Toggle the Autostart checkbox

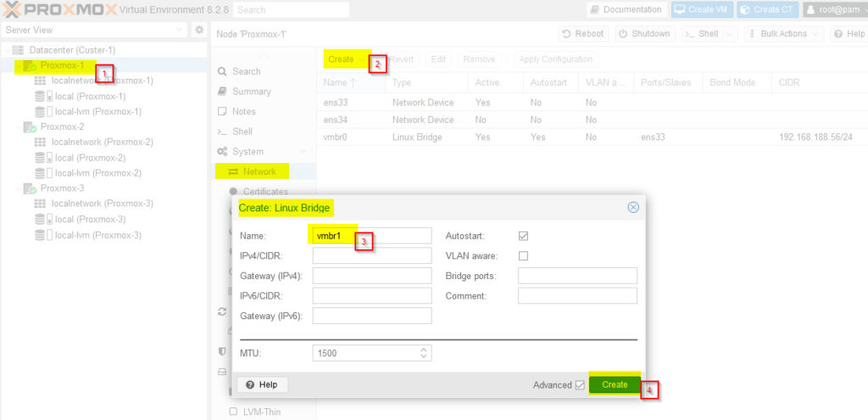[x=523, y=236]
